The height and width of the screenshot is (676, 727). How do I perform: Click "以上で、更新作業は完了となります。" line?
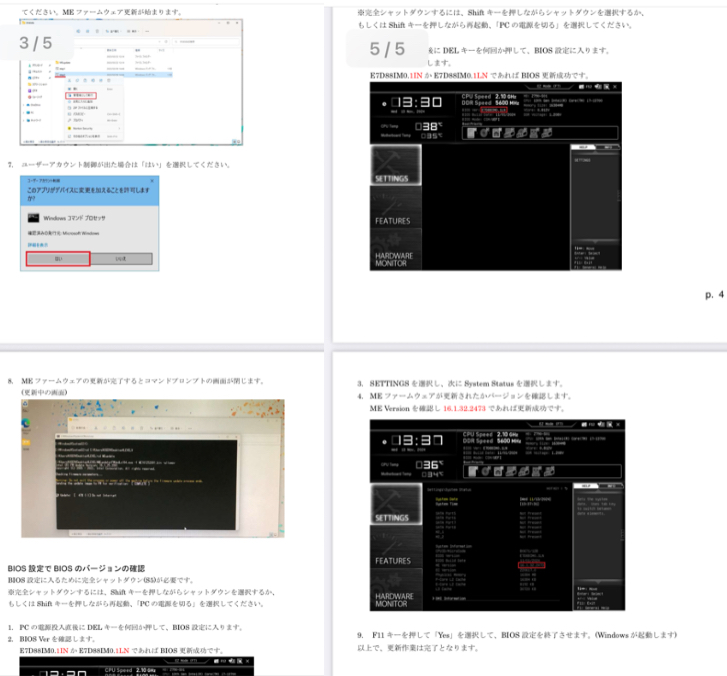coord(418,648)
